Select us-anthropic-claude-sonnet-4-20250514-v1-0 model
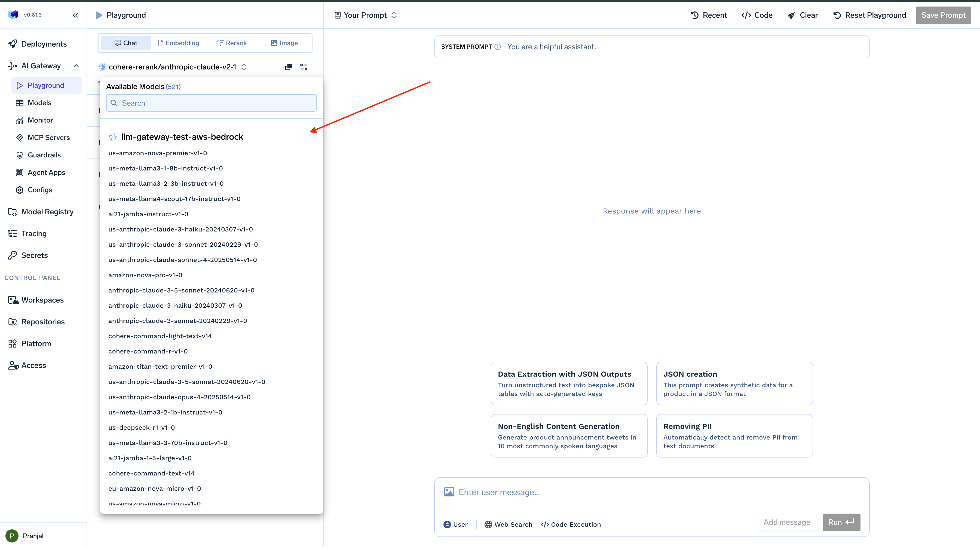 pyautogui.click(x=183, y=260)
